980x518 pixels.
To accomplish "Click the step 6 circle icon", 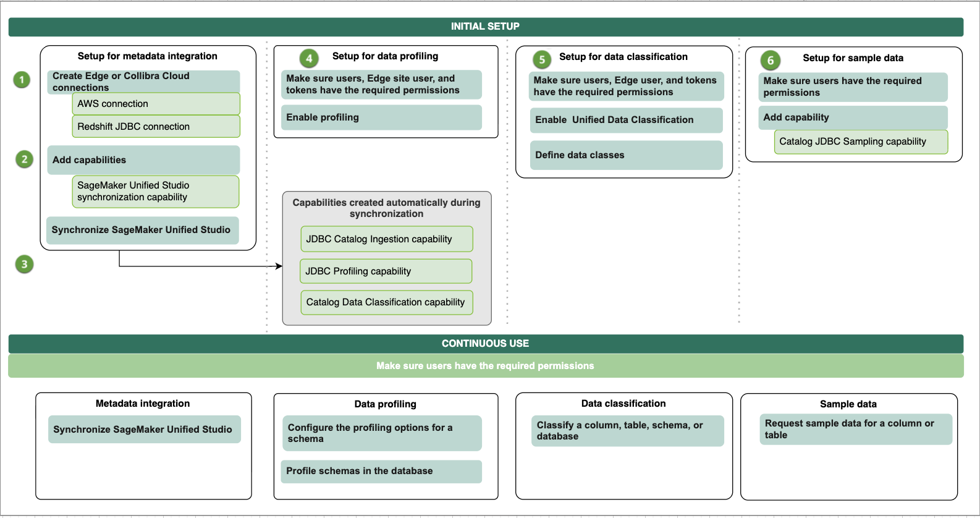I will [771, 61].
